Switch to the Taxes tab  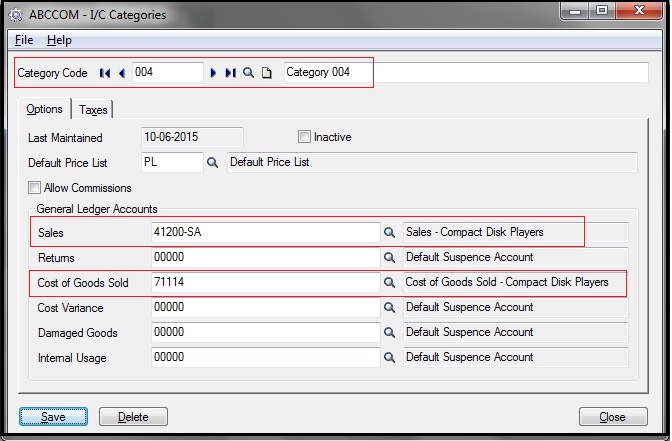pyautogui.click(x=93, y=110)
